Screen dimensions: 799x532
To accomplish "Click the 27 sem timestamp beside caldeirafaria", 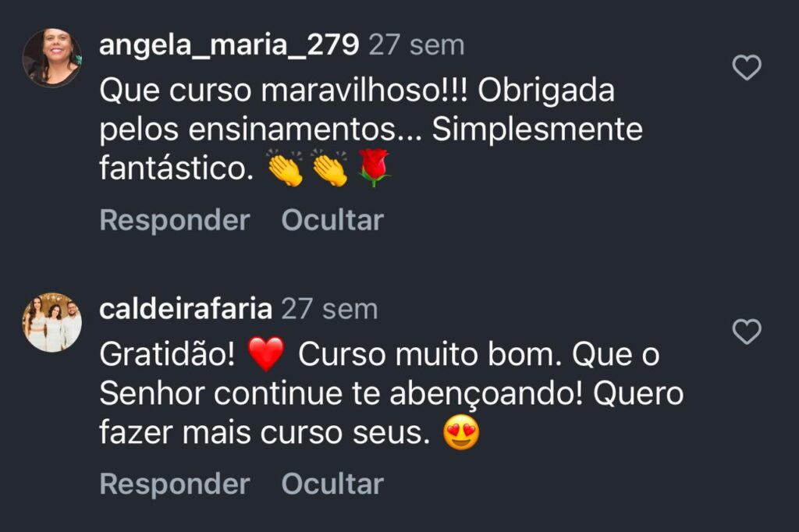I will [x=329, y=310].
